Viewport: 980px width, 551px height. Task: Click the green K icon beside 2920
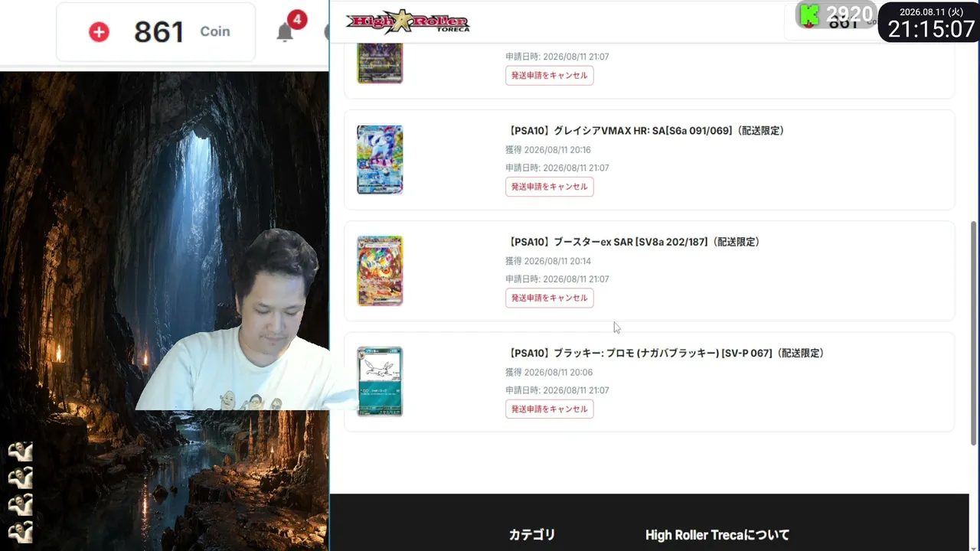click(808, 15)
